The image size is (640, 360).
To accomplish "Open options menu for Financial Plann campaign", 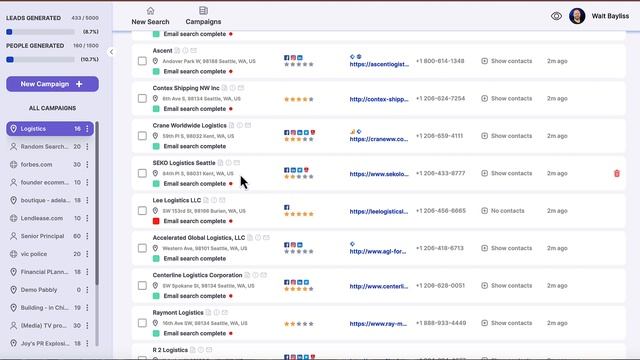I will (x=87, y=272).
